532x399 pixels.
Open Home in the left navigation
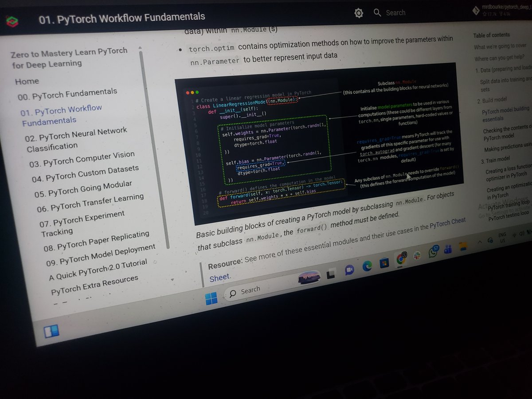click(27, 82)
